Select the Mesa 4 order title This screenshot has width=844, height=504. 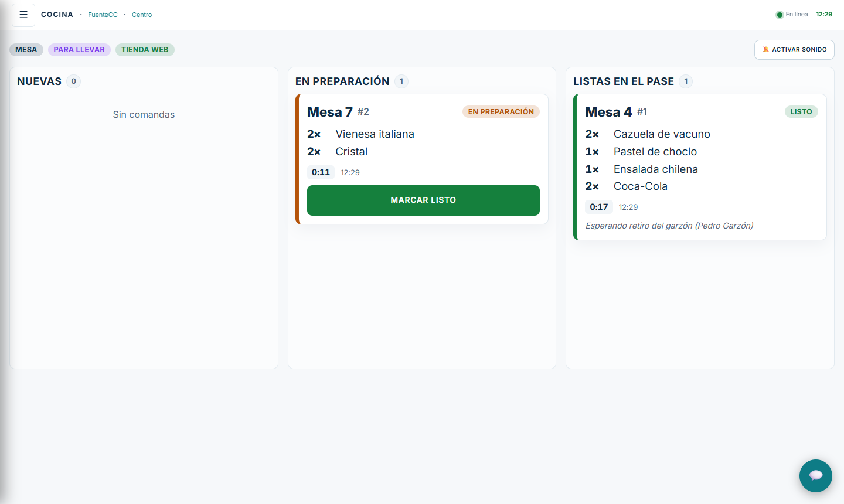[608, 112]
